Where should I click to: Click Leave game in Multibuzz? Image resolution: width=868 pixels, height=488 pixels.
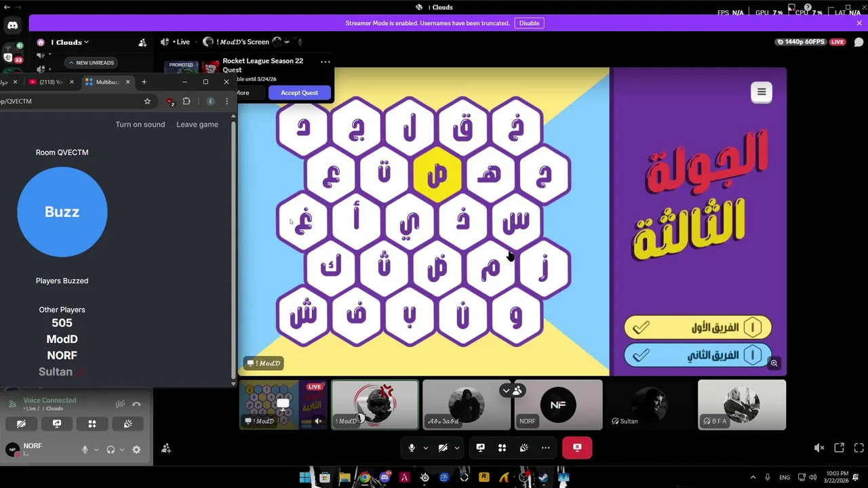pos(197,124)
